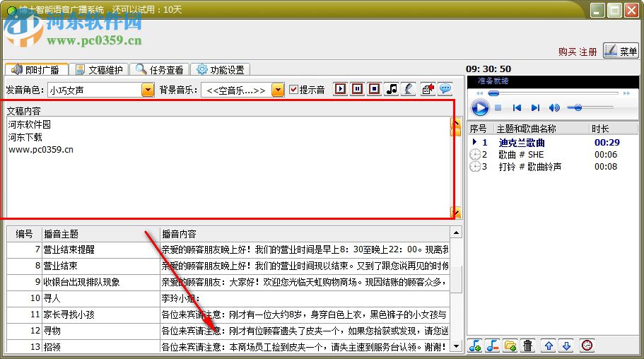Click the 编号 column header
The height and width of the screenshot is (359, 644).
[x=24, y=234]
